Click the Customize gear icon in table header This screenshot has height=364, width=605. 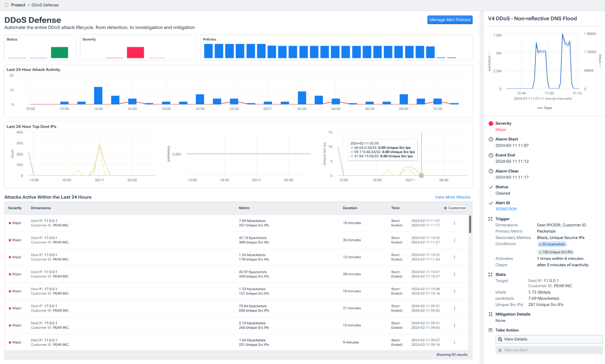(445, 208)
